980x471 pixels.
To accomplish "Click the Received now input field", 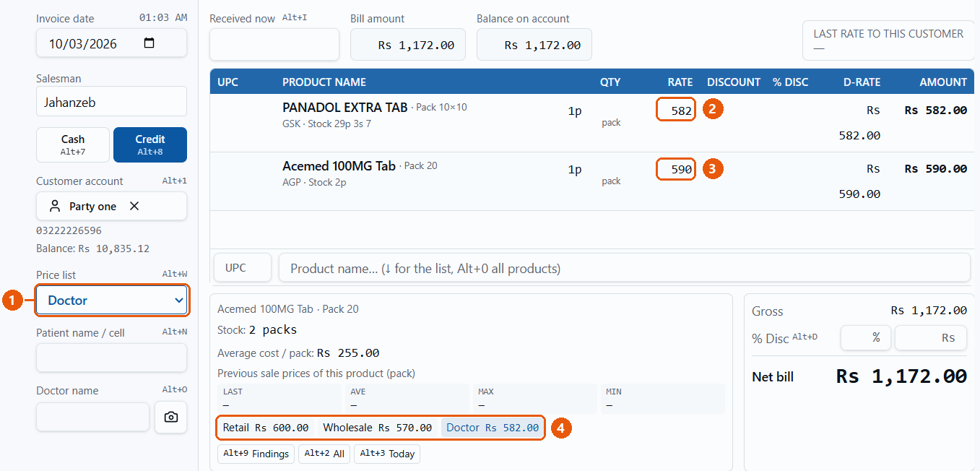I will pos(274,45).
